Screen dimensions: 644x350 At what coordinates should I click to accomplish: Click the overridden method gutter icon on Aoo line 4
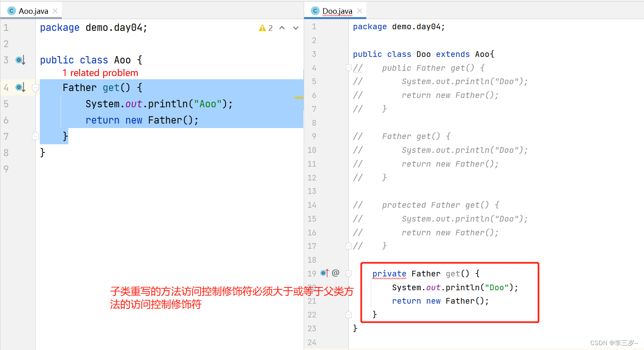pos(20,87)
